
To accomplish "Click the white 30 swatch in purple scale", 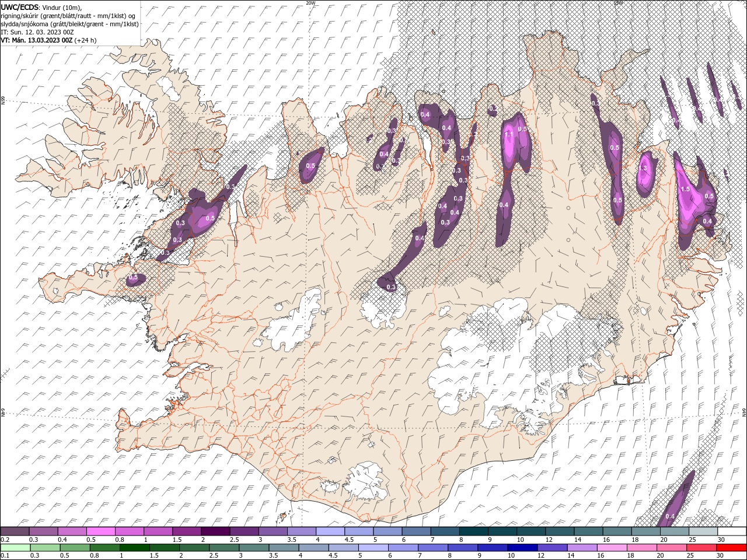I will pyautogui.click(x=732, y=531).
